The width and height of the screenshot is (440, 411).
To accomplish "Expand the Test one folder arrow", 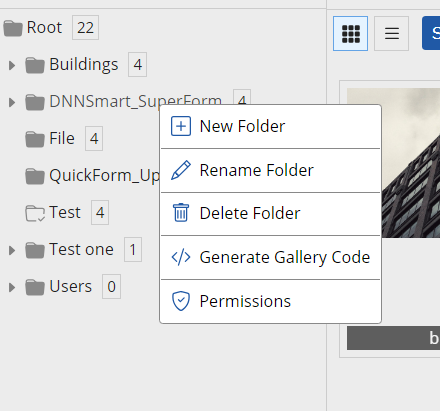I will 12,250.
